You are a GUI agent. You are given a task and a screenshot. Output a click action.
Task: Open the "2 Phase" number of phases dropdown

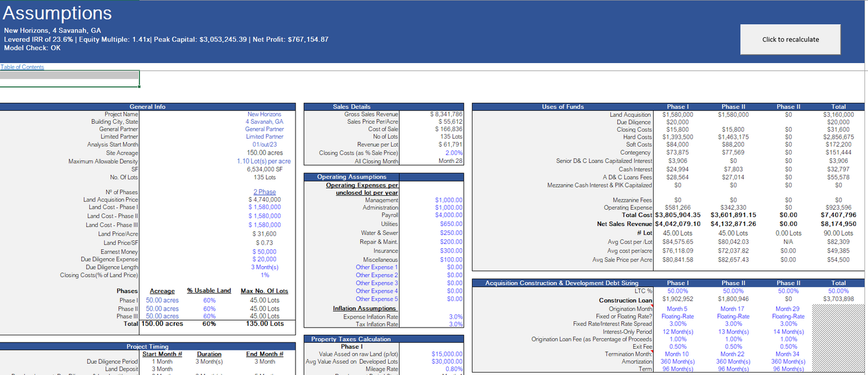264,192
